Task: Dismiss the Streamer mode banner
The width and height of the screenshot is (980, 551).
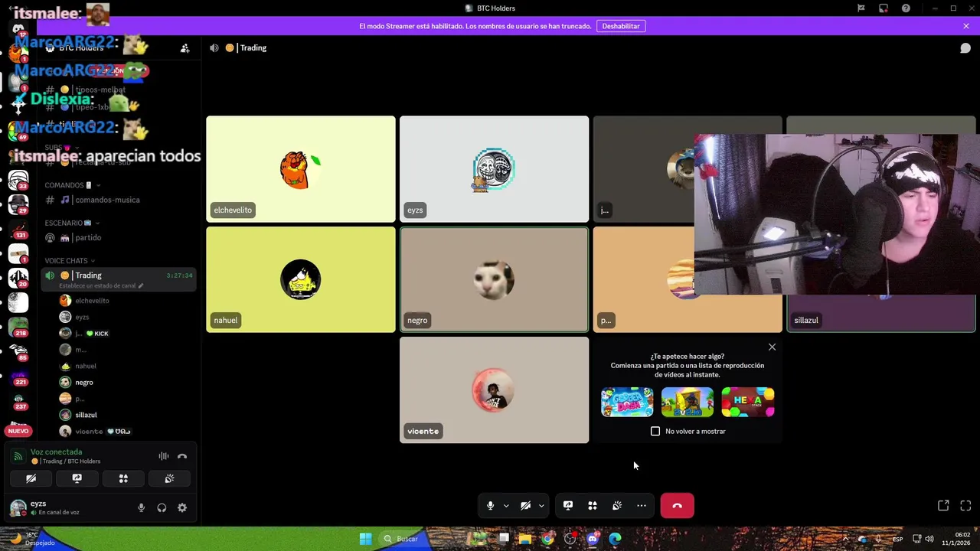Action: coord(966,26)
